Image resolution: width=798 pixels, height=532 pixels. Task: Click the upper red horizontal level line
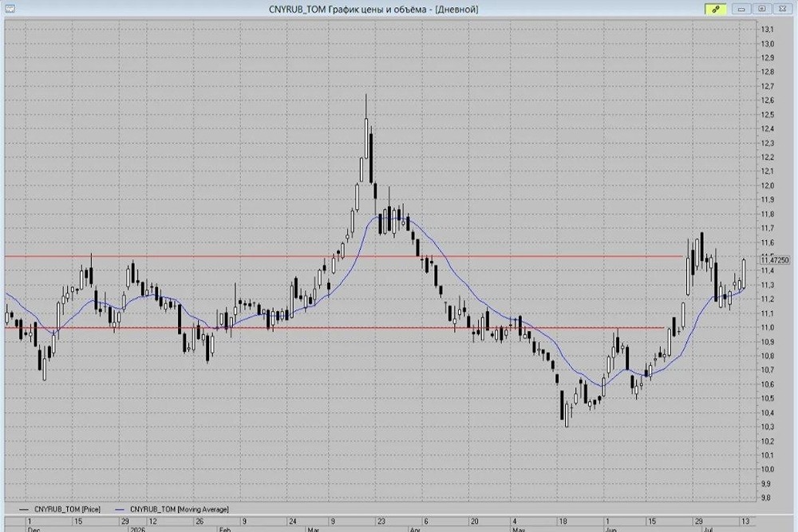pyautogui.click(x=344, y=256)
